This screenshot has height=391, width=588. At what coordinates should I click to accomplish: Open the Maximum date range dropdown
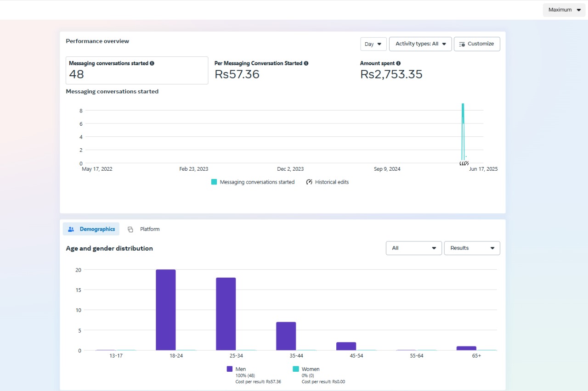(x=564, y=10)
